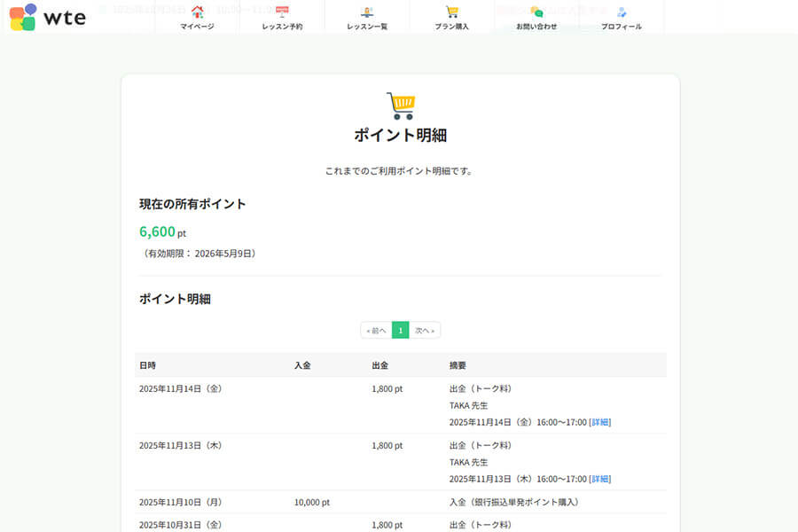
Task: Click the wte logo
Action: tap(49, 17)
